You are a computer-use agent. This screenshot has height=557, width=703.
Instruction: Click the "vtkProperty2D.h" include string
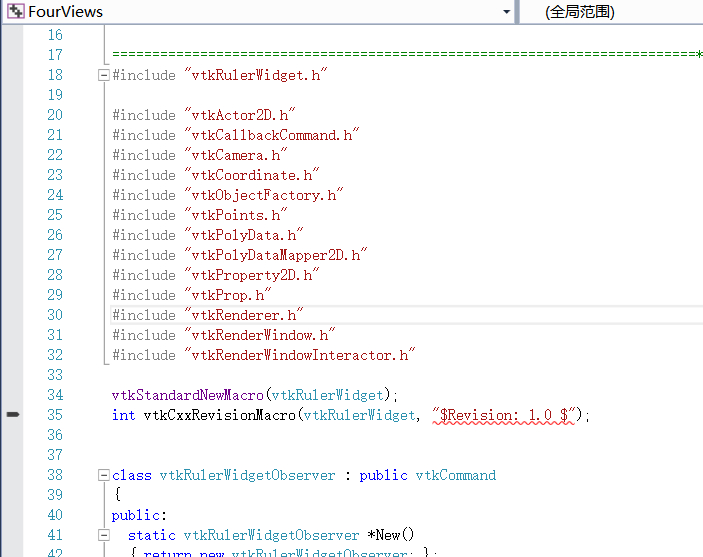[x=252, y=274]
